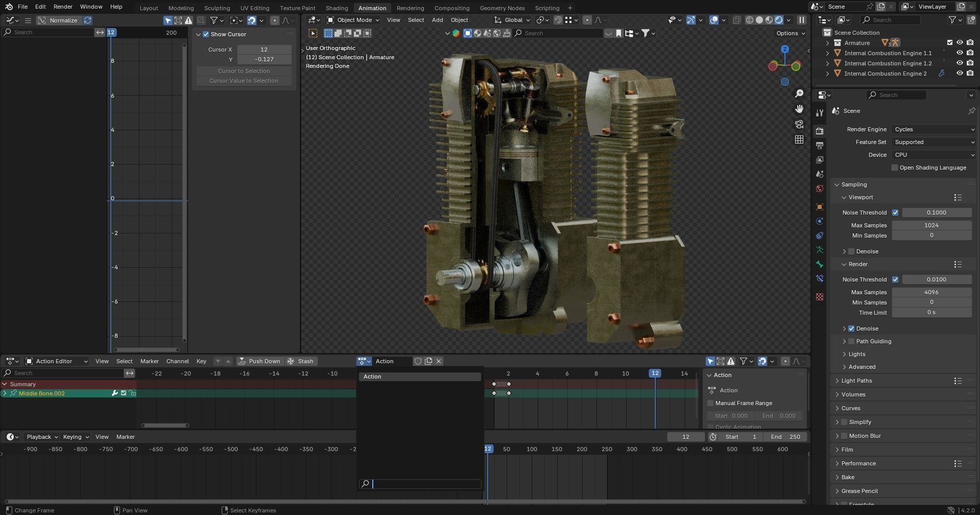Open the Render properties tab icon
The image size is (980, 515).
pyautogui.click(x=820, y=131)
